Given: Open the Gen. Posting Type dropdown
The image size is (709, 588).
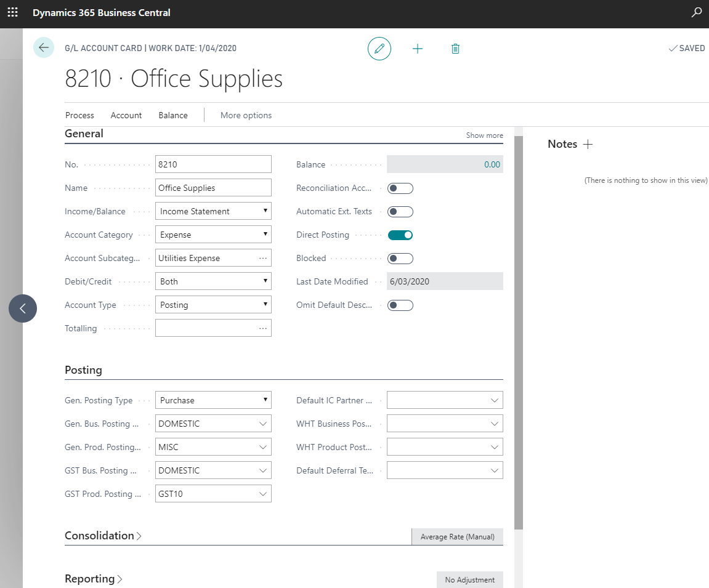Looking at the screenshot, I should 213,400.
